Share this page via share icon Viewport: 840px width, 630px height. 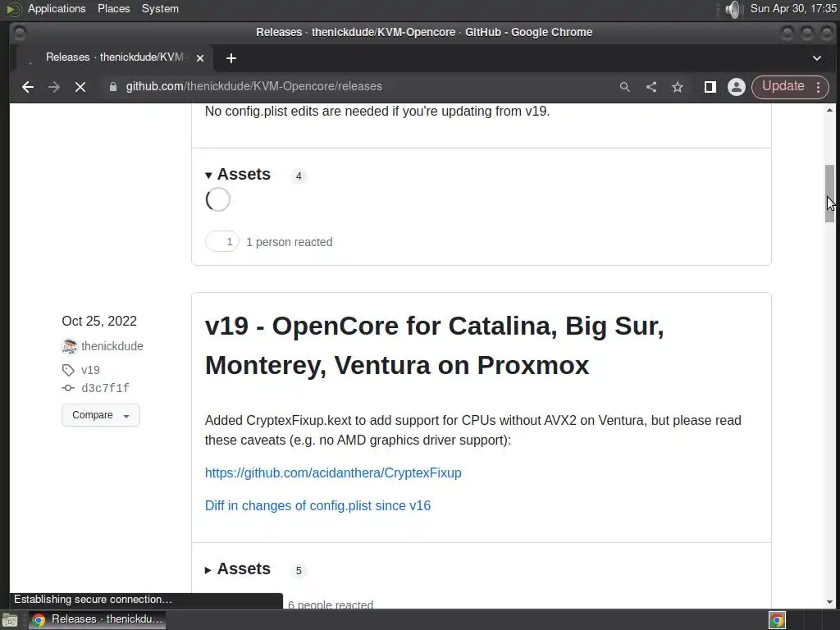tap(651, 87)
